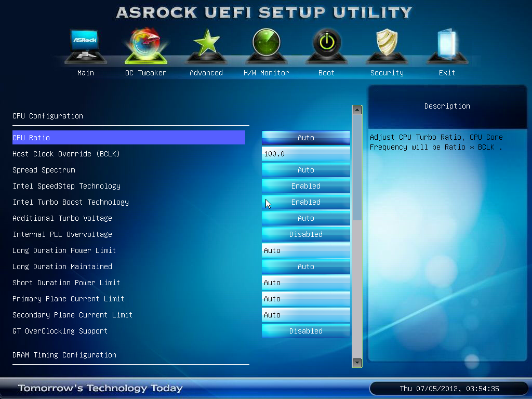Select the Short Duration Power Limit label

(66, 283)
